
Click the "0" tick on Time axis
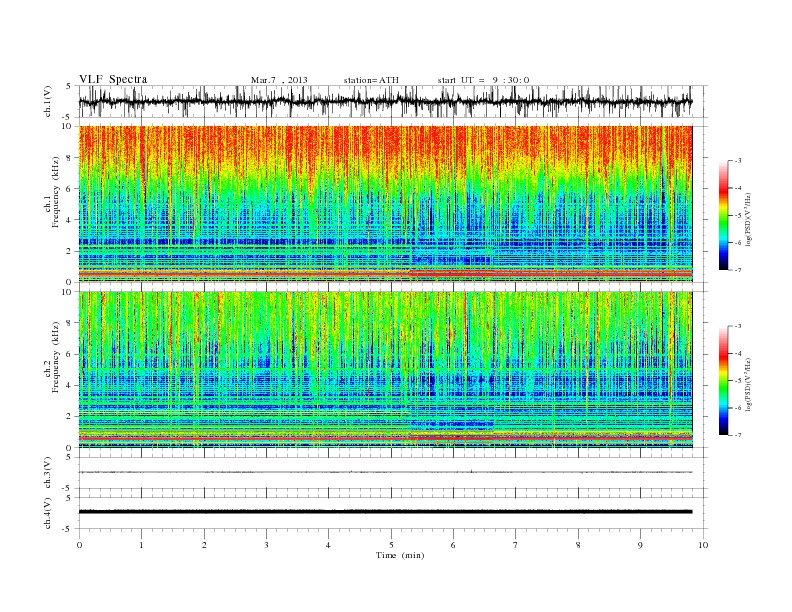79,545
